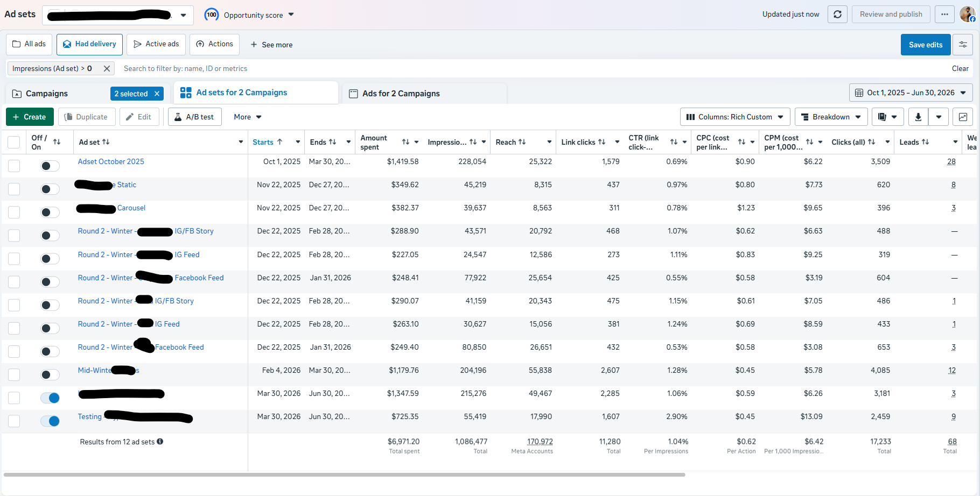Open the three-dots more options button
The image size is (980, 496).
(944, 15)
